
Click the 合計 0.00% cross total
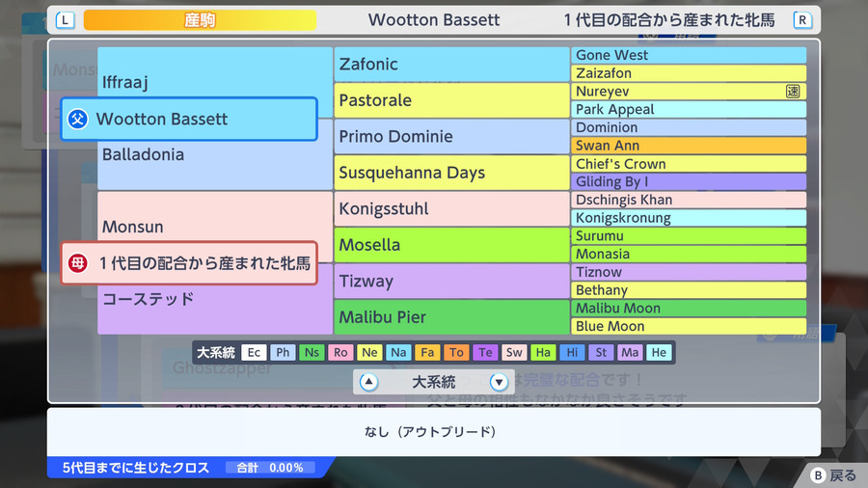click(270, 468)
